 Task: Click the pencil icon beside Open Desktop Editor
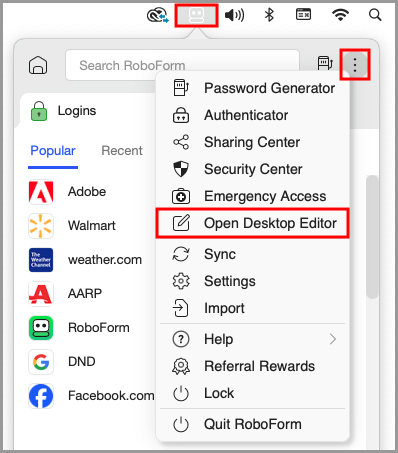pos(181,223)
